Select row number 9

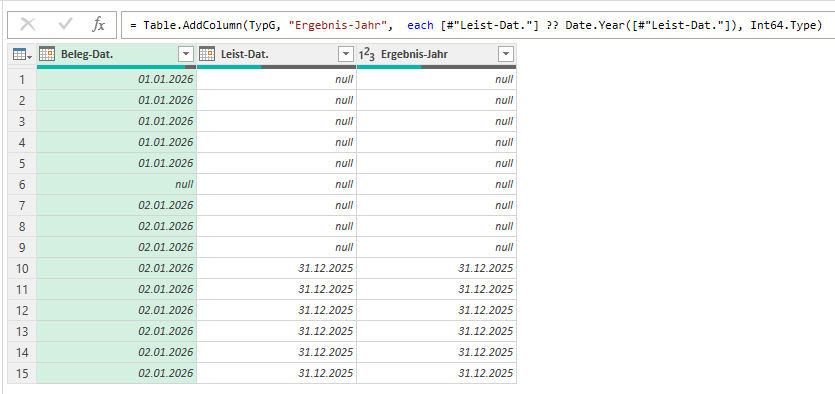pyautogui.click(x=22, y=247)
